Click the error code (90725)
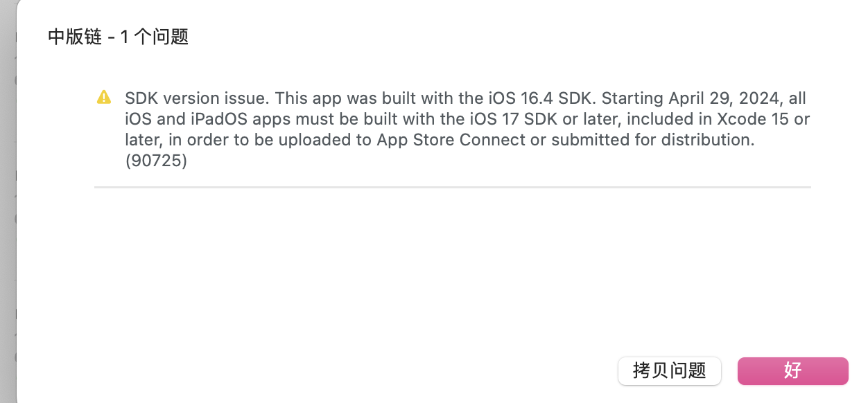 pos(156,161)
